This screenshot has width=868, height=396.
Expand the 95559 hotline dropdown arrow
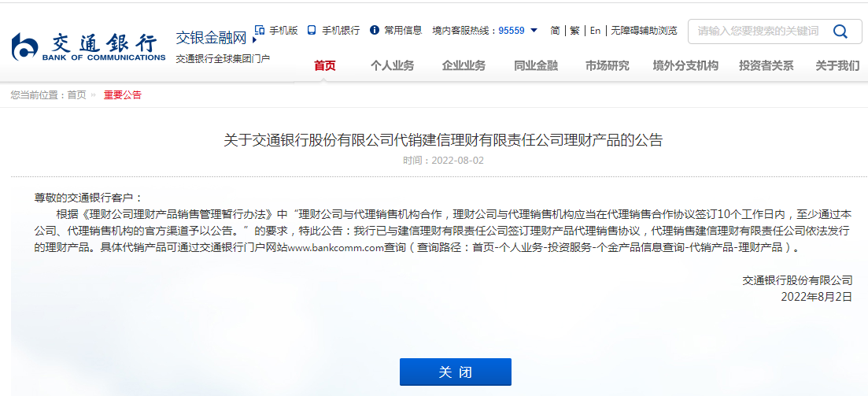534,30
